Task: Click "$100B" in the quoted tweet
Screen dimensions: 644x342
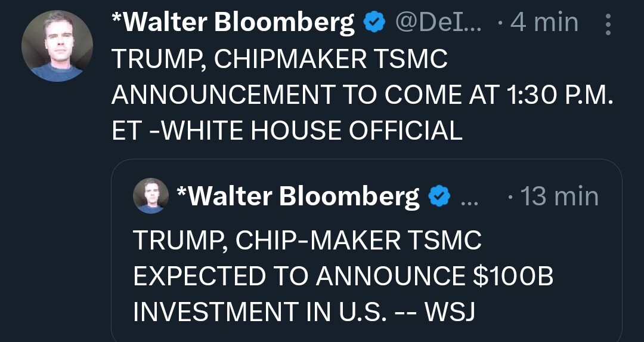Action: coord(512,276)
